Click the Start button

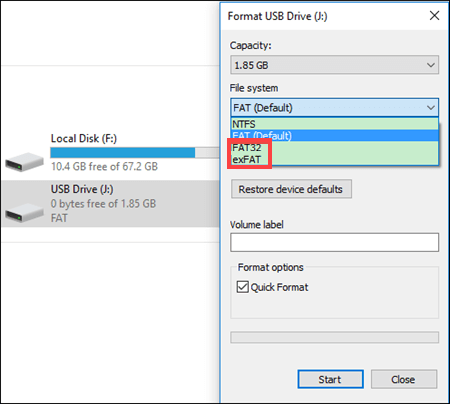[x=330, y=379]
